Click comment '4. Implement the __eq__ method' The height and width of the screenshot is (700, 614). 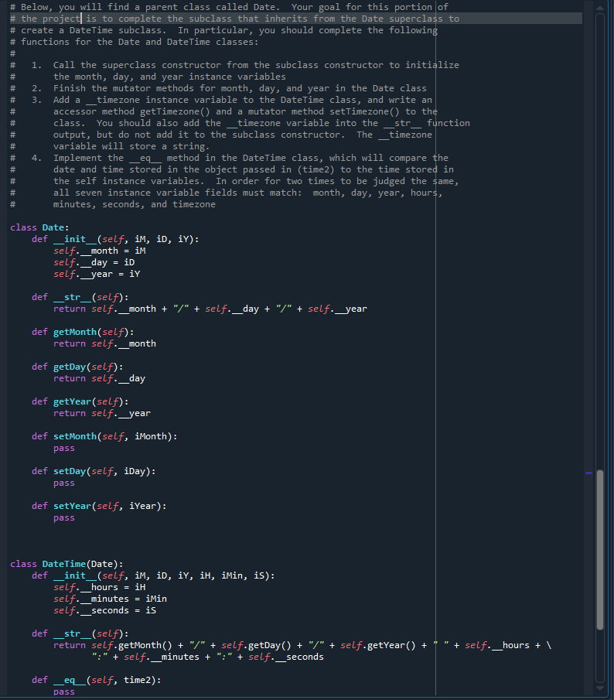coord(240,158)
